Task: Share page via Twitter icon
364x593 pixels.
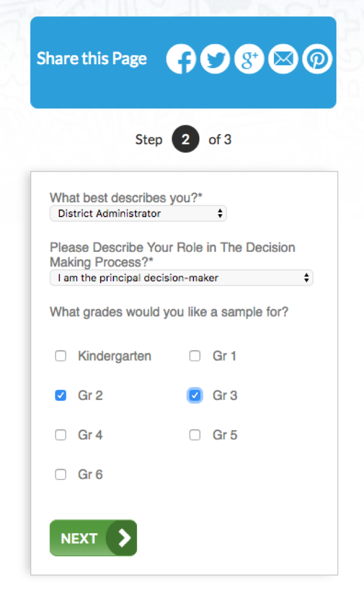Action: tap(215, 59)
